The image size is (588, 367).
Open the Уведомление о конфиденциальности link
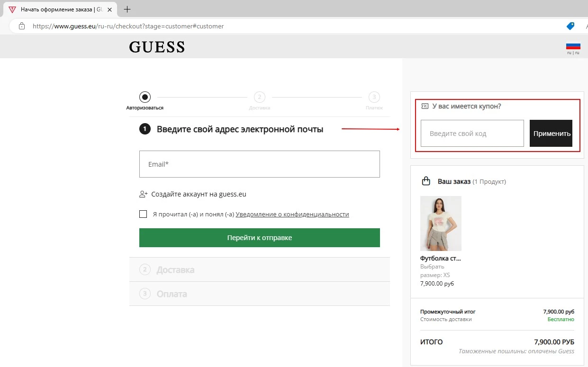tap(292, 214)
